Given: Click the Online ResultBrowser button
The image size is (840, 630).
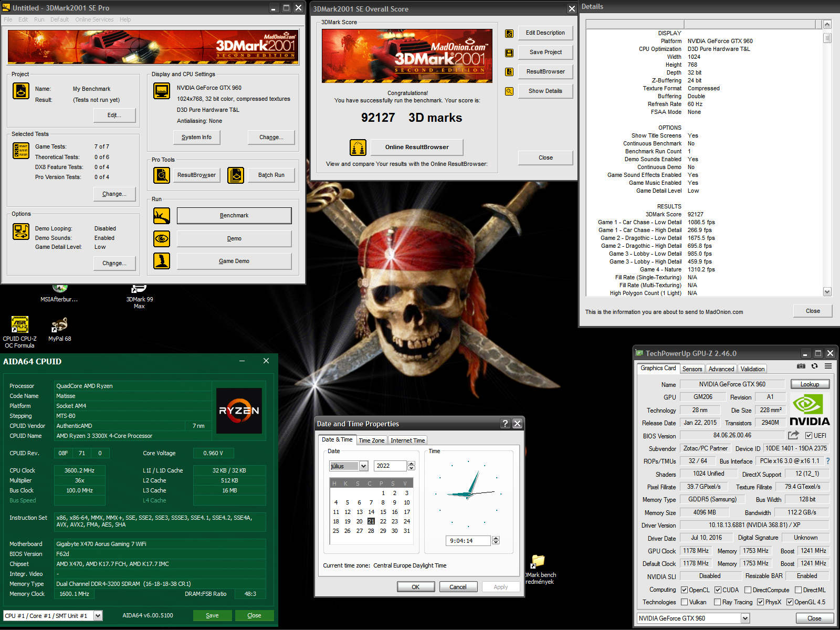Looking at the screenshot, I should pyautogui.click(x=417, y=147).
